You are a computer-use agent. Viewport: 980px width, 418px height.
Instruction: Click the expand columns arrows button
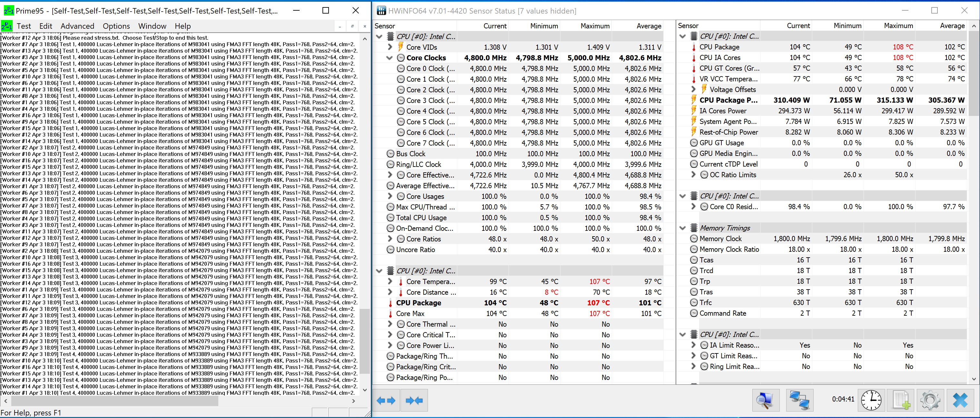(386, 400)
